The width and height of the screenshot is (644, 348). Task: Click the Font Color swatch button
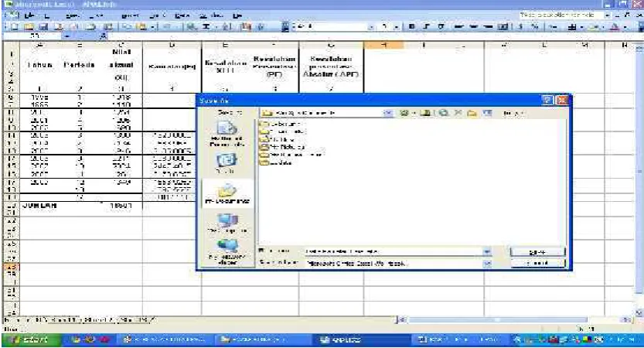(615, 27)
